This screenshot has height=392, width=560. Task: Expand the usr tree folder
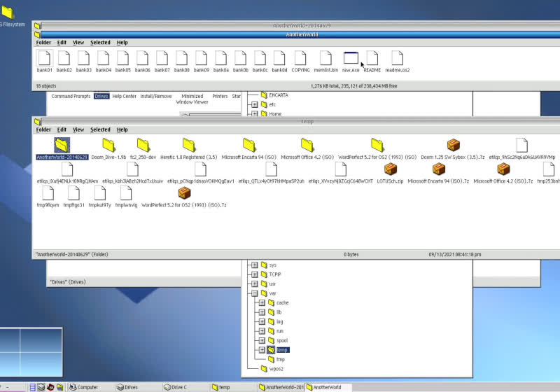pos(254,283)
